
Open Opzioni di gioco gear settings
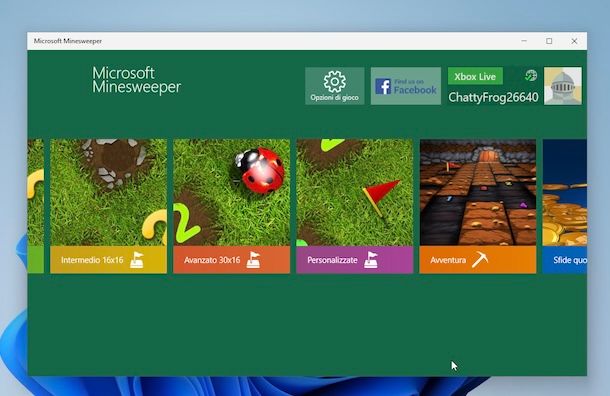(335, 86)
